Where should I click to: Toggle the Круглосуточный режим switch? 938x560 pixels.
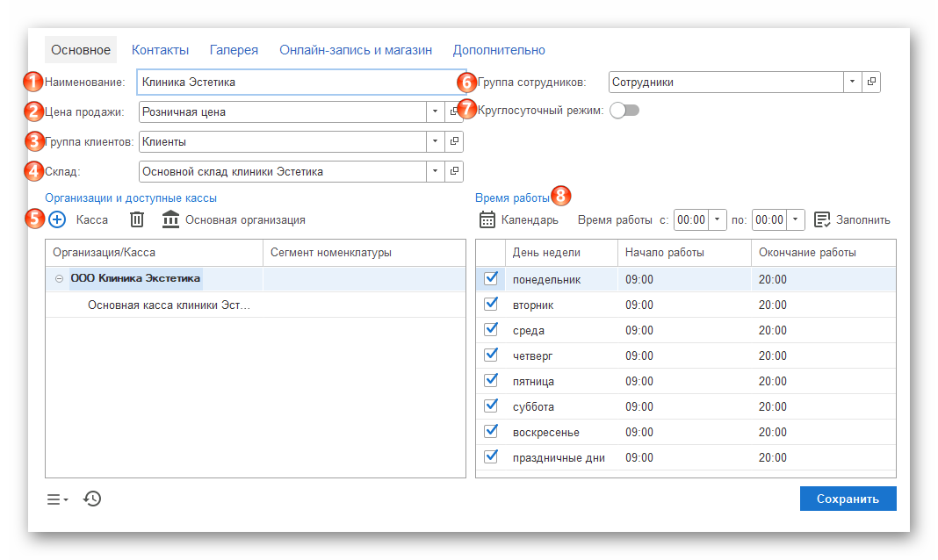point(624,111)
